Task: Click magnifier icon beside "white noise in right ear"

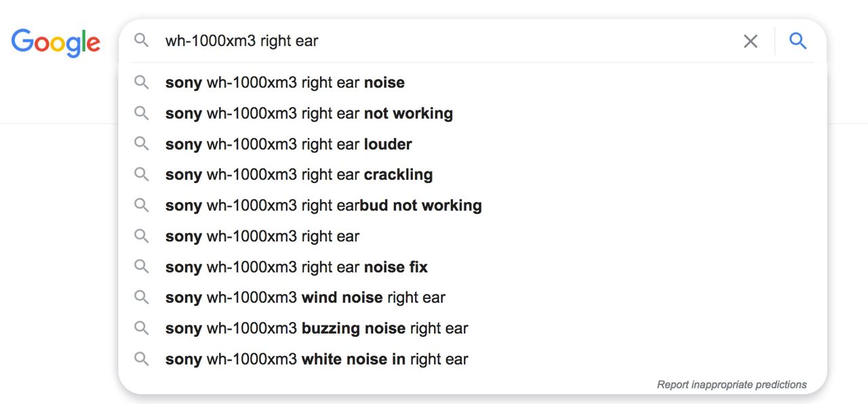Action: coord(141,359)
